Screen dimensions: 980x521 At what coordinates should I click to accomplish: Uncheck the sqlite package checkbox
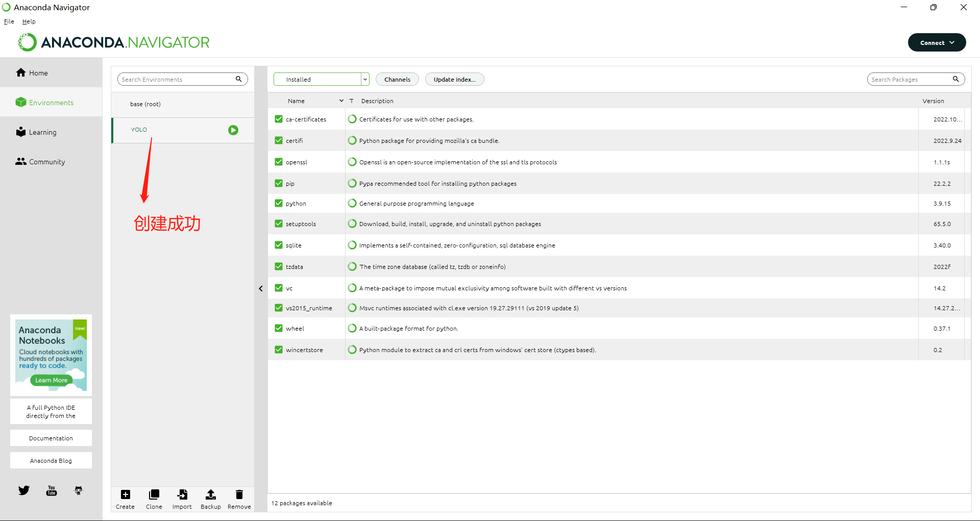point(279,245)
